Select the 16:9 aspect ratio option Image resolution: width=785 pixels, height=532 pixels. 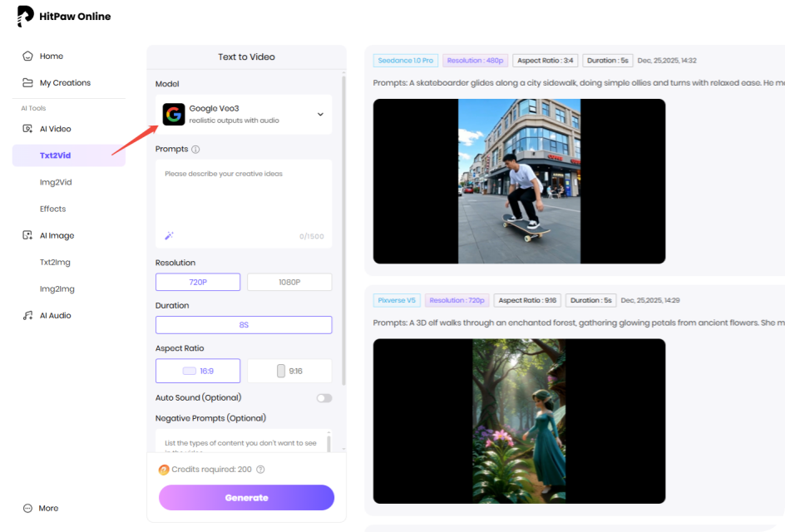(x=197, y=370)
